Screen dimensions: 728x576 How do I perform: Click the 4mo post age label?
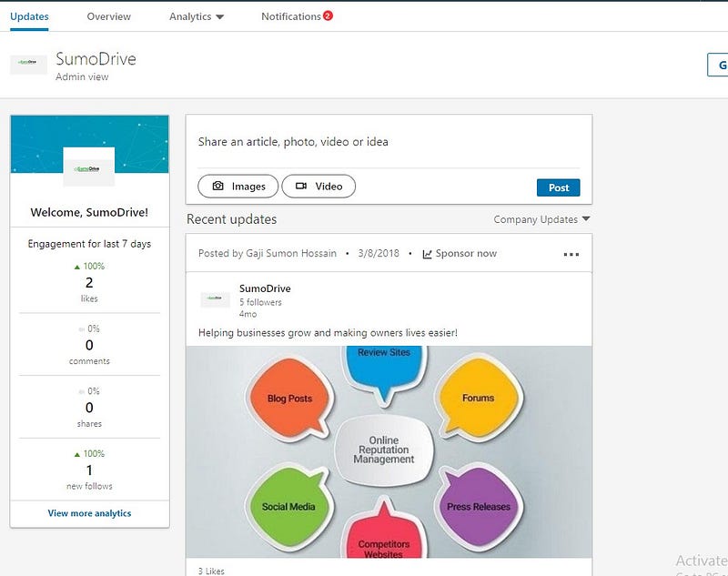click(248, 314)
